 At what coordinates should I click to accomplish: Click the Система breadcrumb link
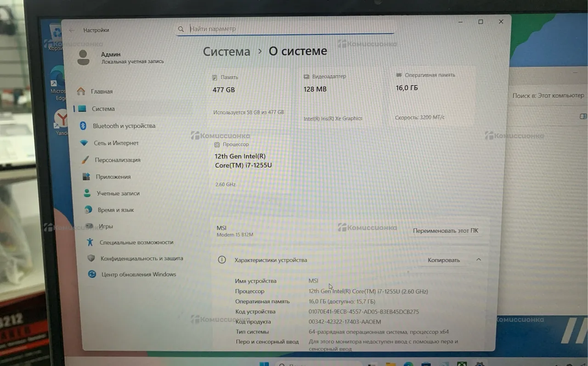coord(226,51)
